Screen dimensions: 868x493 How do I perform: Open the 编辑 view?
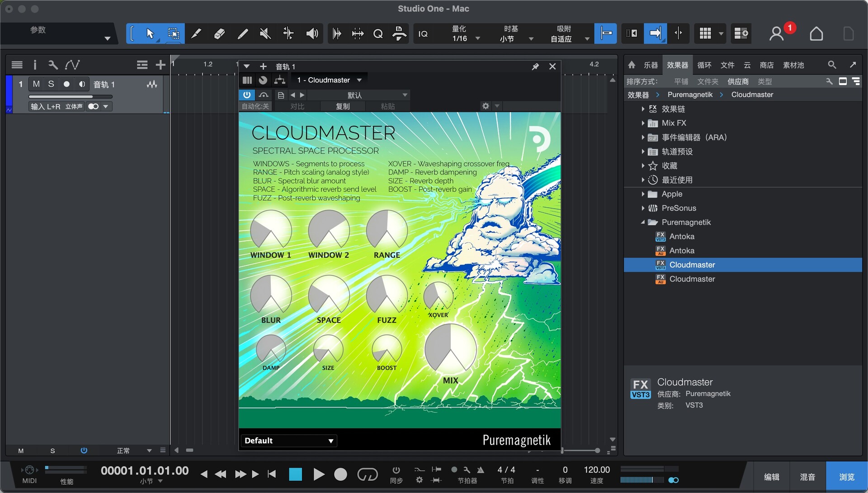click(x=771, y=477)
